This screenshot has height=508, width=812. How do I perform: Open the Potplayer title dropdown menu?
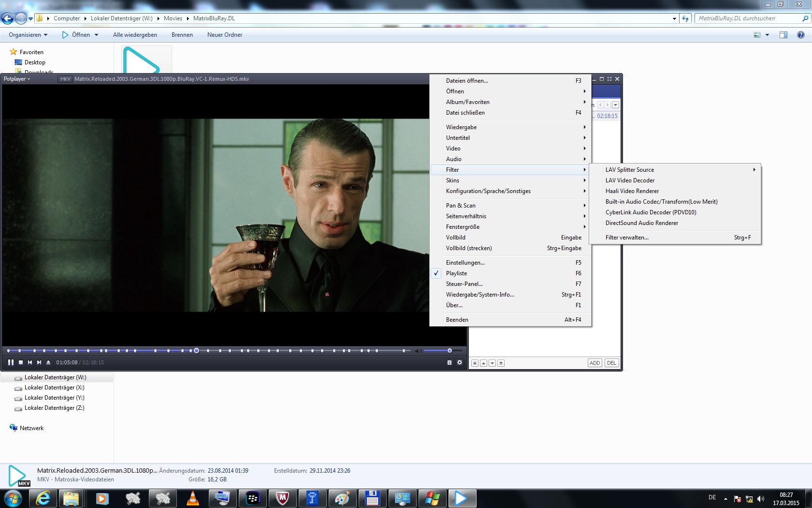tap(17, 79)
